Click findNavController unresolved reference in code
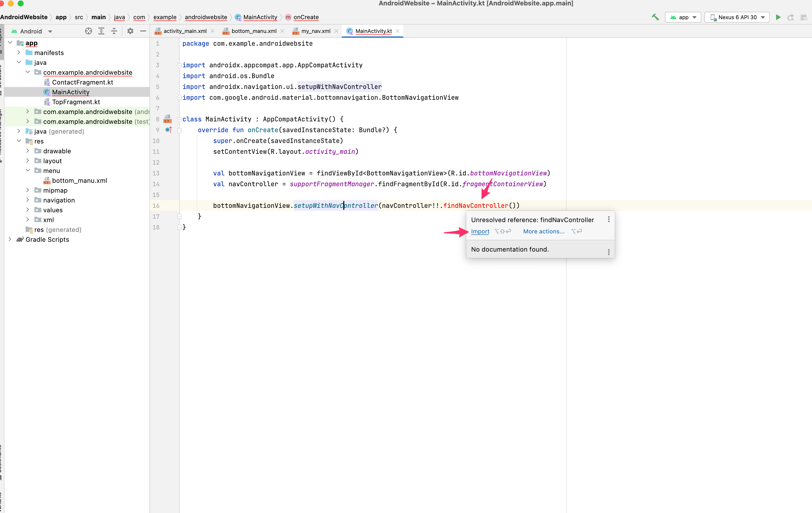Viewport: 812px width, 513px height. click(x=475, y=205)
